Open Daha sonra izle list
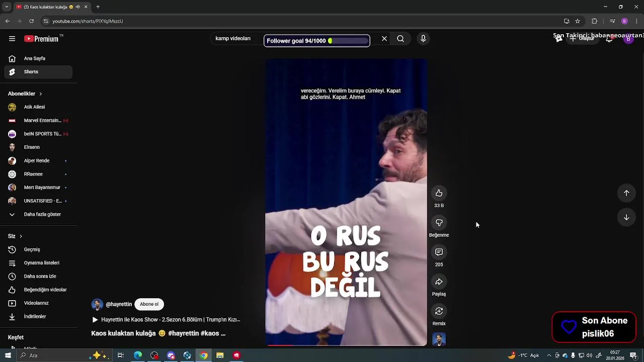This screenshot has width=644, height=362. click(x=38, y=276)
